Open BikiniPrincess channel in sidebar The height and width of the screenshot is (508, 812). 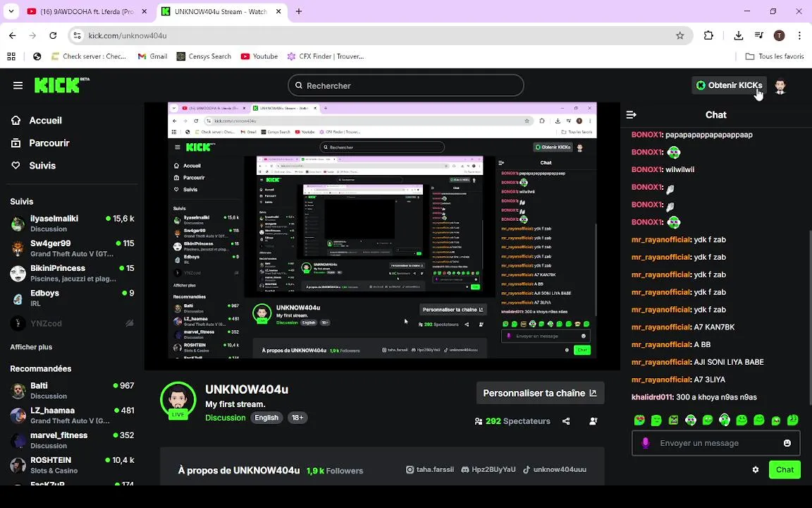click(x=72, y=273)
